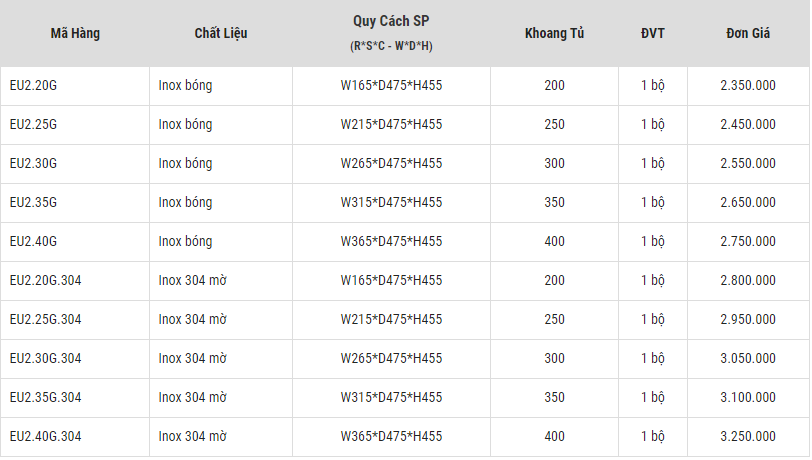Click the Đơn Giá column header
Image resolution: width=812 pixels, height=460 pixels.
point(748,33)
